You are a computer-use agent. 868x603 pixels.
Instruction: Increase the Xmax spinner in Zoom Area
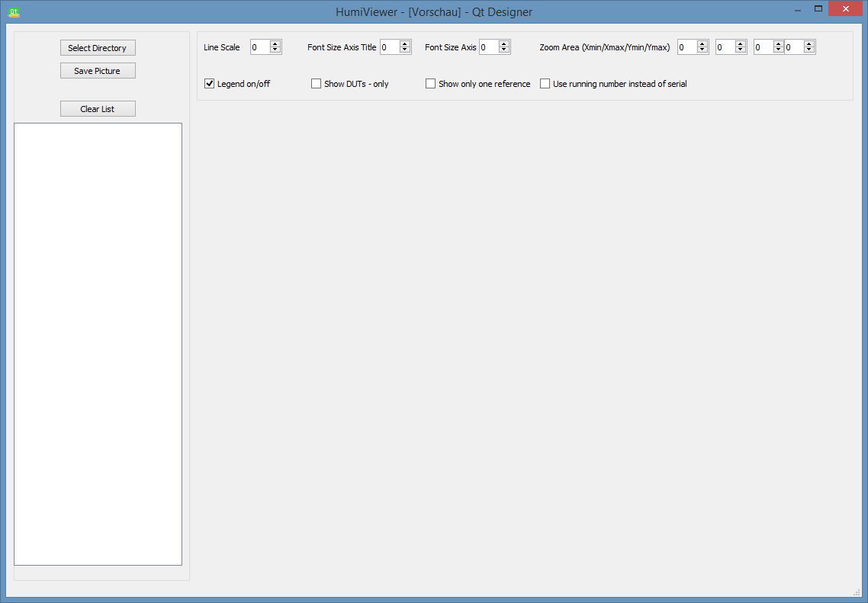coord(741,43)
